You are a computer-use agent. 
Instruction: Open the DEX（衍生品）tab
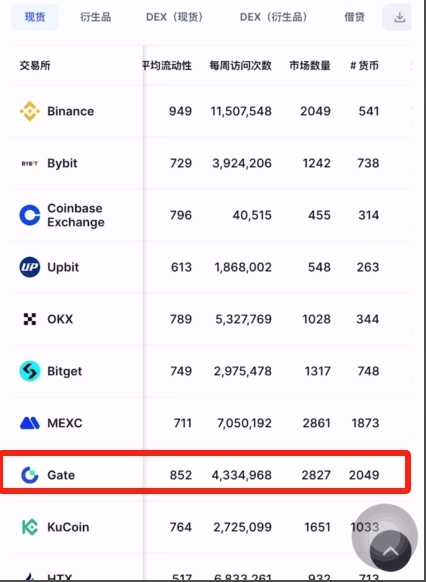tap(274, 17)
